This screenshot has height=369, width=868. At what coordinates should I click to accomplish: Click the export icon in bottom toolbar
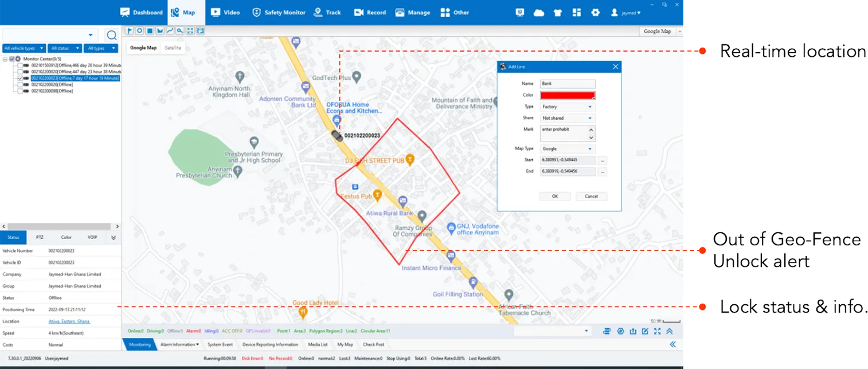click(x=633, y=331)
